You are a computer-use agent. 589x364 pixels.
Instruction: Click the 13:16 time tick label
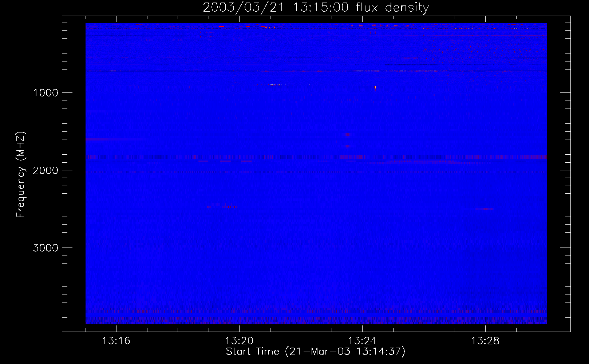coord(116,341)
